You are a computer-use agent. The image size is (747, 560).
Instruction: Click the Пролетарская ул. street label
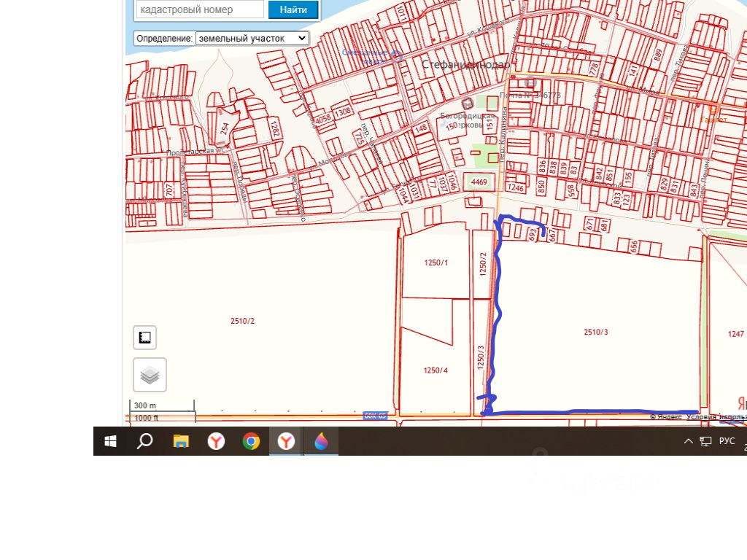tap(194, 152)
